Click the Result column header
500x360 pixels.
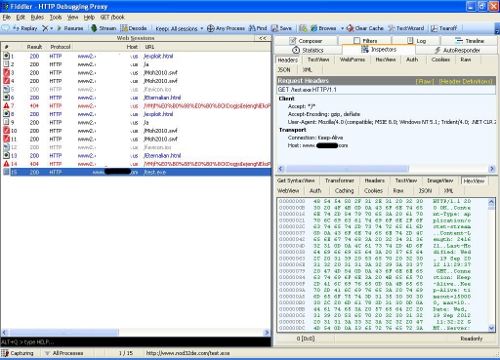[x=34, y=47]
